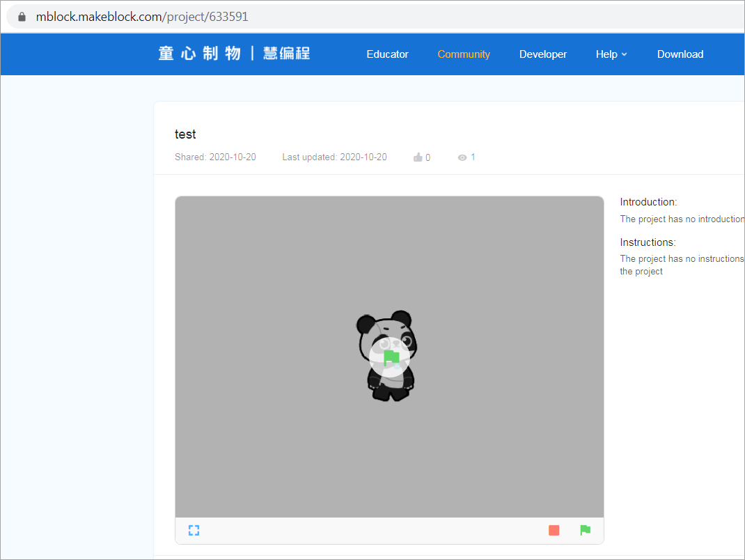Click the project title "test"
The height and width of the screenshot is (560, 745).
[185, 134]
